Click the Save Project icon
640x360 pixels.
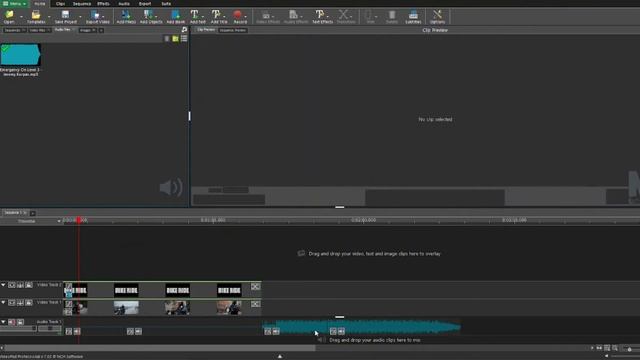coord(65,15)
